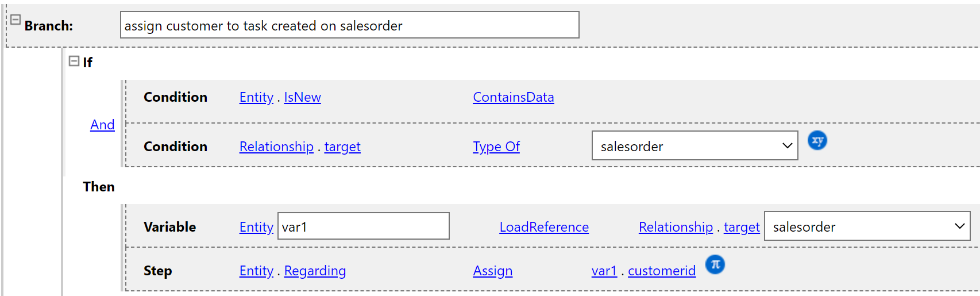
Task: Click the var1 variable name field
Action: (363, 226)
